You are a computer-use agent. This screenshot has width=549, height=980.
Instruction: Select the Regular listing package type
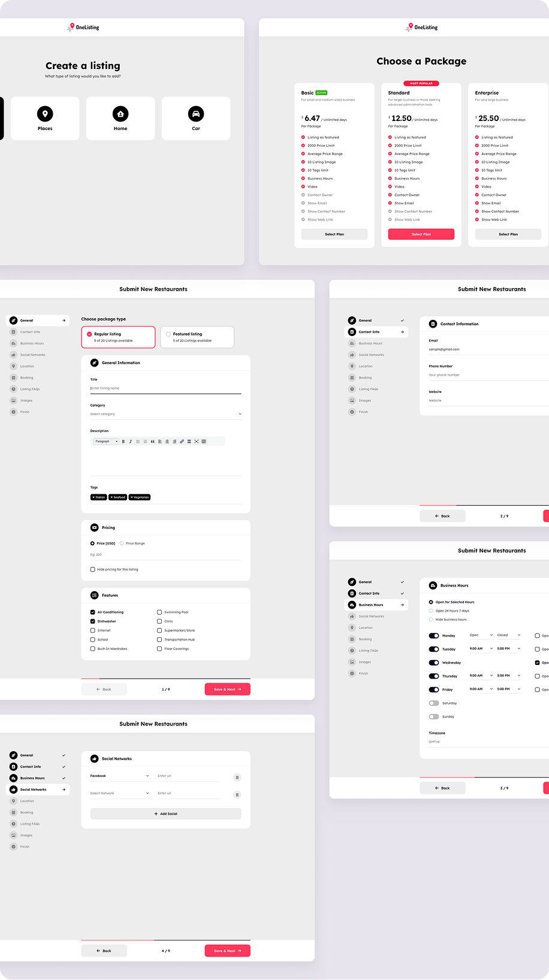118,337
